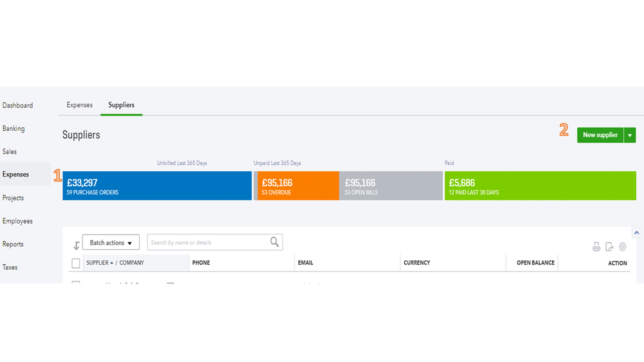Click the search magnifier icon
The image size is (644, 362).
click(x=275, y=242)
